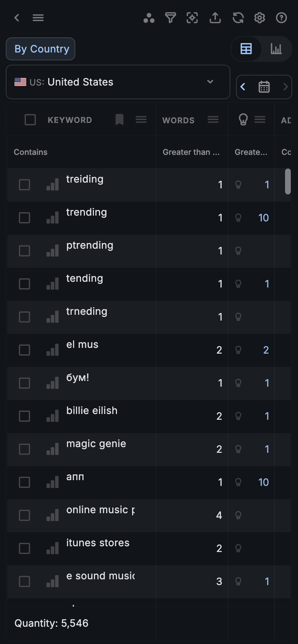
Task: Open the filter funnel icon
Action: point(171,18)
